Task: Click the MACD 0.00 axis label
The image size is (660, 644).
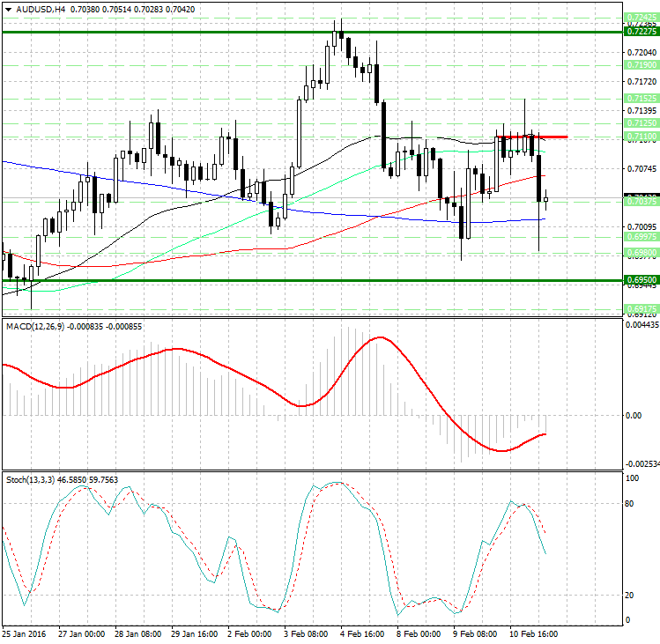Action: coord(633,415)
